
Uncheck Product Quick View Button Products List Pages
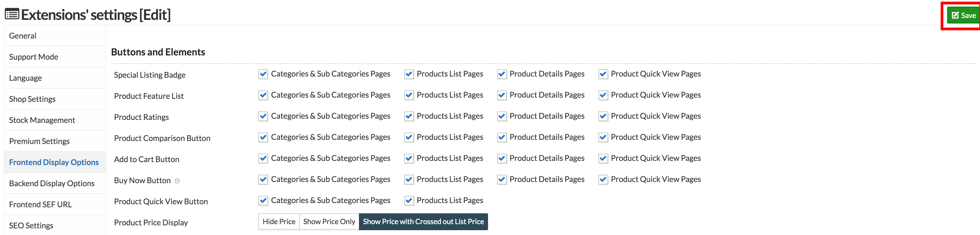409,201
